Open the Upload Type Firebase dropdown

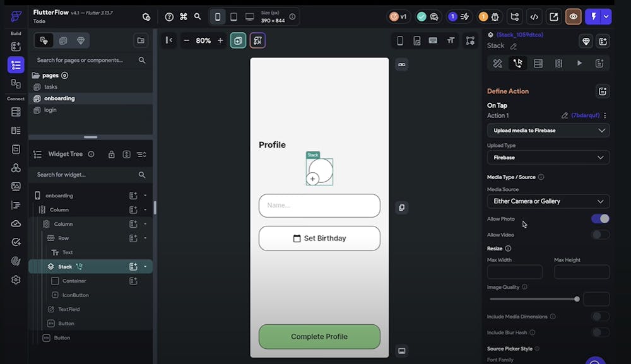click(548, 157)
